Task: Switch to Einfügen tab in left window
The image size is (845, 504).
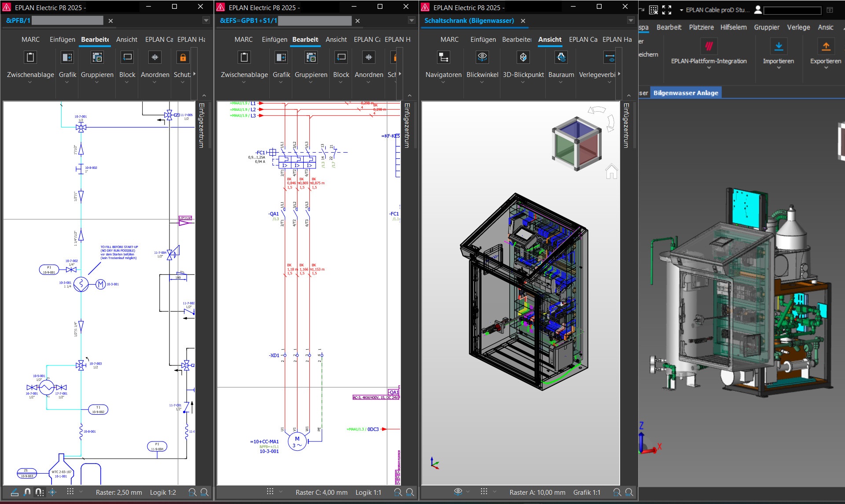Action: (62, 40)
